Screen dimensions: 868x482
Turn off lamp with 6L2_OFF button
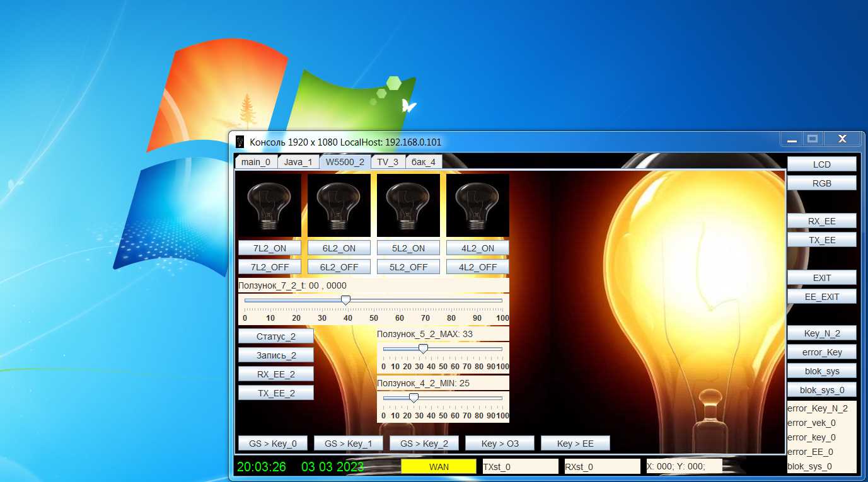pyautogui.click(x=339, y=267)
